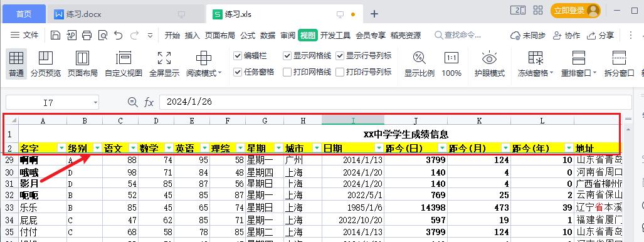This screenshot has height=242, width=644.
Task: Open the filter dropdown for 城市 column
Action: (x=317, y=148)
